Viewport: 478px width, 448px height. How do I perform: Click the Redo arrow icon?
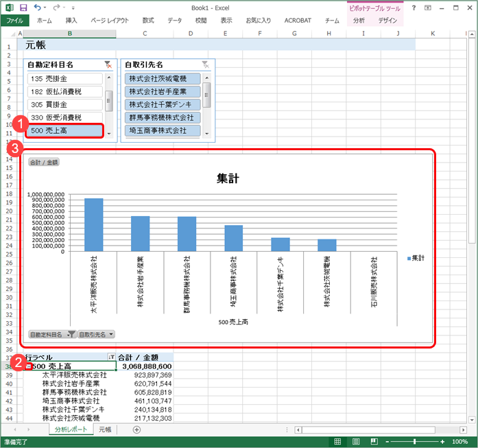click(56, 7)
